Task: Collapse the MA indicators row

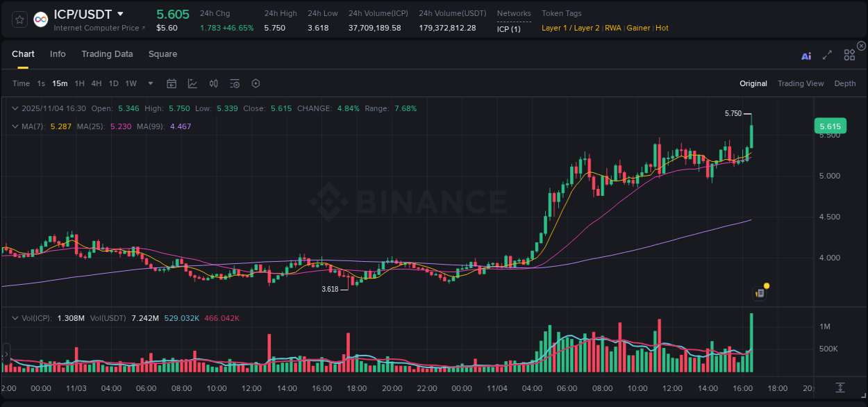Action: pyautogui.click(x=15, y=126)
